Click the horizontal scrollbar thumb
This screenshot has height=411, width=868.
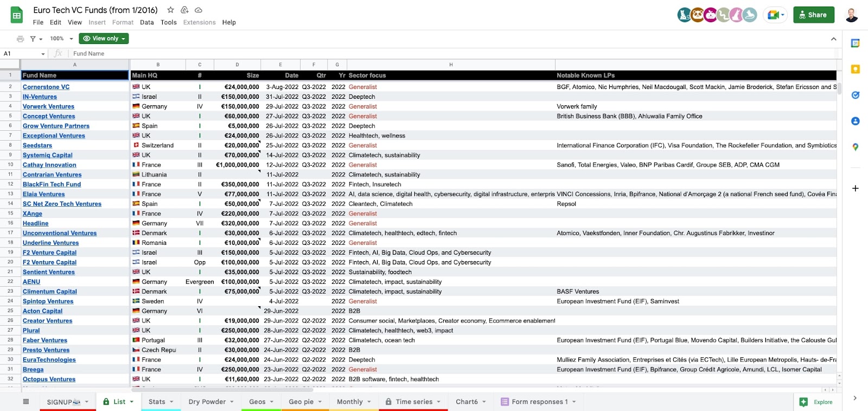(222, 389)
